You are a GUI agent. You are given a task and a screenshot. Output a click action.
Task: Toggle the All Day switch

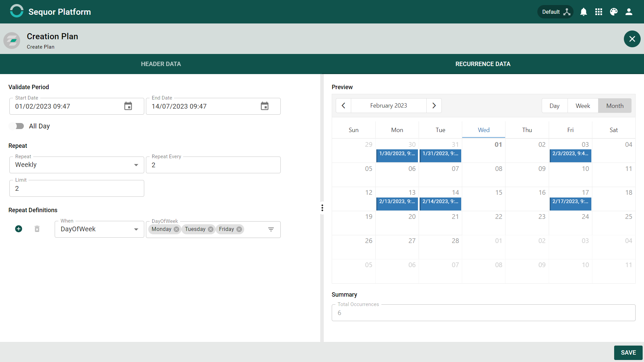17,126
